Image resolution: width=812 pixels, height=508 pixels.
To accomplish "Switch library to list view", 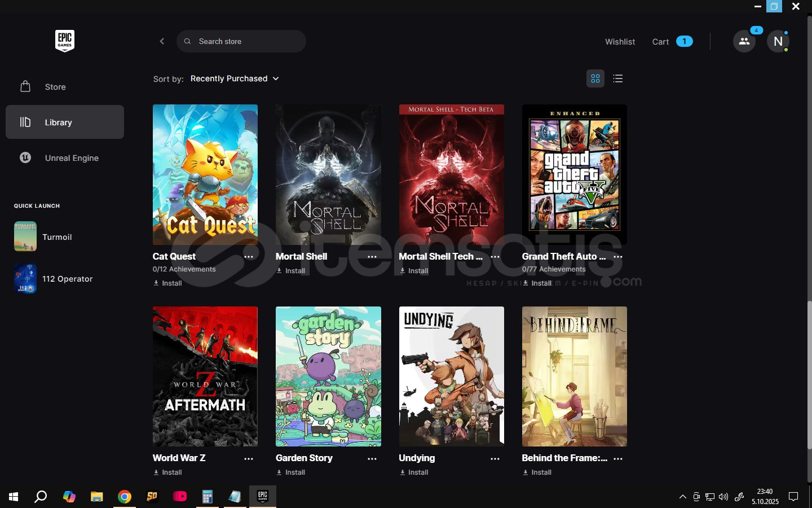I will [x=618, y=78].
